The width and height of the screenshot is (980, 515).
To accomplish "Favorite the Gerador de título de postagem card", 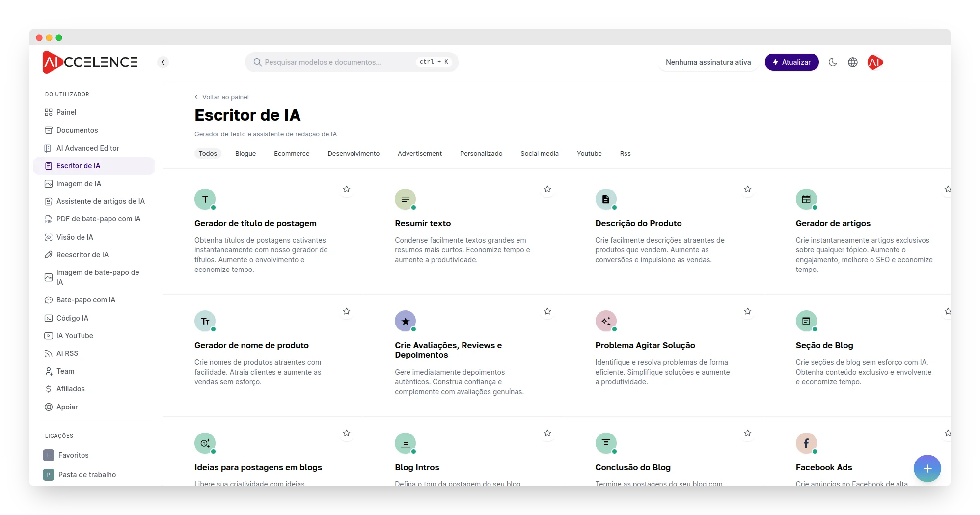I will tap(347, 189).
